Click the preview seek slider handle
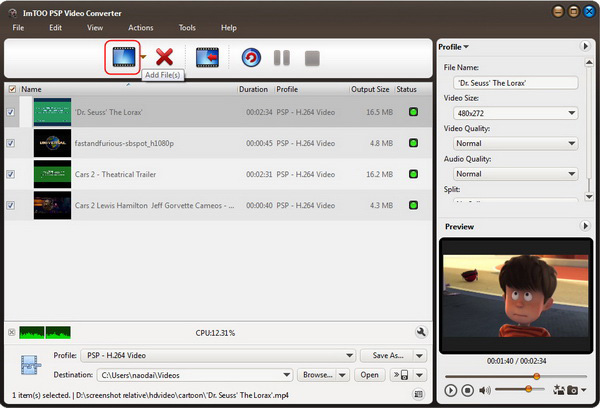The height and width of the screenshot is (408, 600). tap(536, 376)
